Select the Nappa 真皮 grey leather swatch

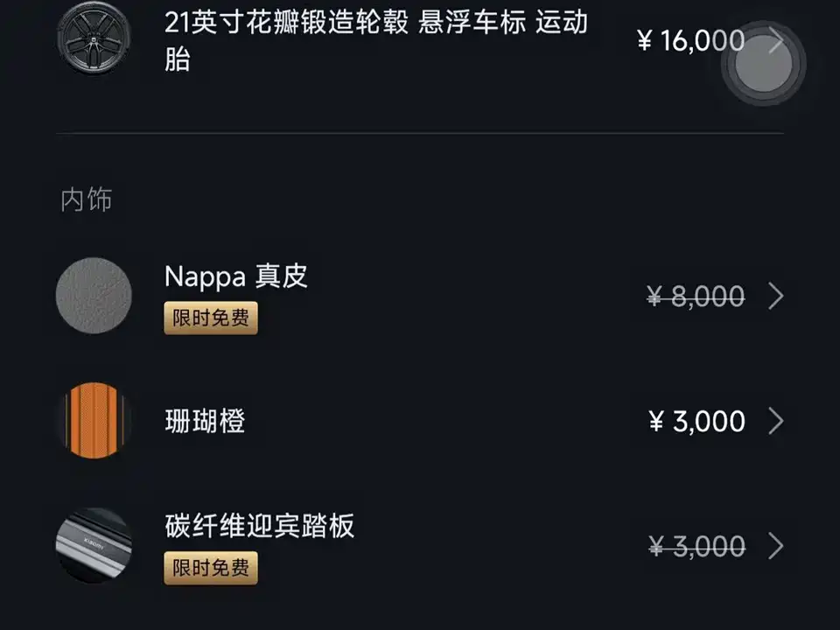point(94,295)
